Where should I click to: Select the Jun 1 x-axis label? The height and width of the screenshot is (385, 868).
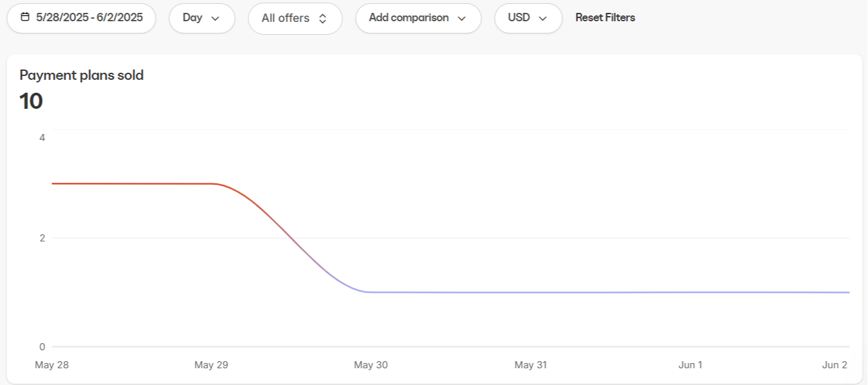coord(690,365)
